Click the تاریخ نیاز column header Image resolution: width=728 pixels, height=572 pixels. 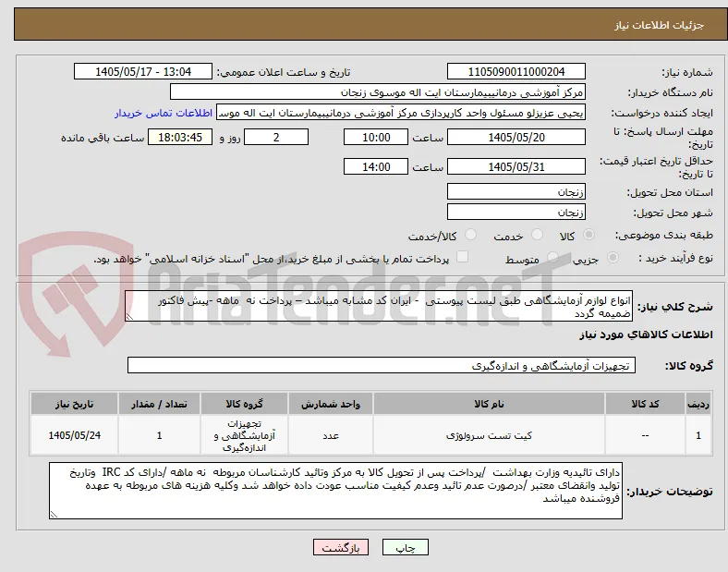pos(74,404)
